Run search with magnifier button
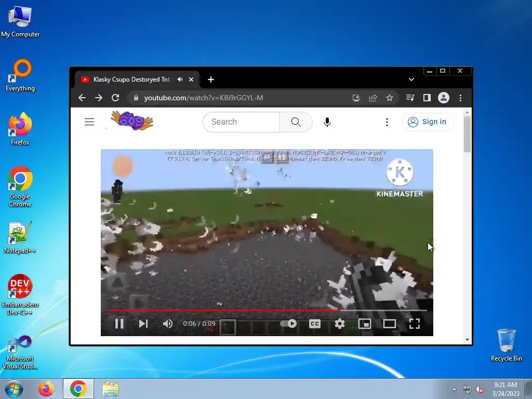 pyautogui.click(x=296, y=122)
